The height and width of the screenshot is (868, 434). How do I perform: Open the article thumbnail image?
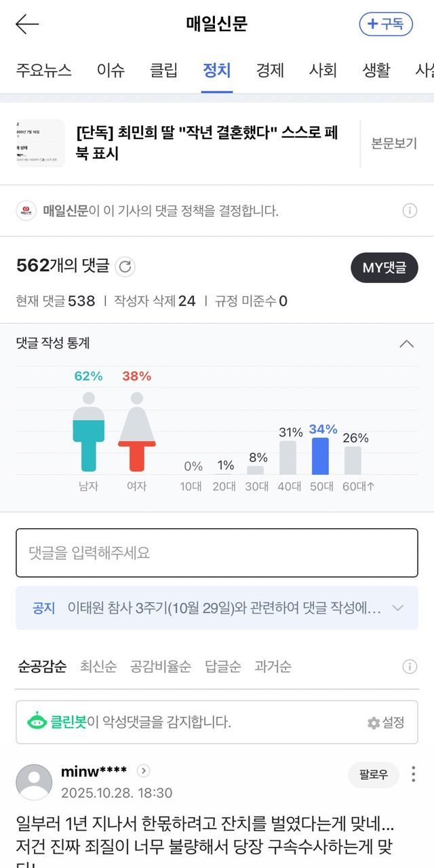tap(41, 144)
